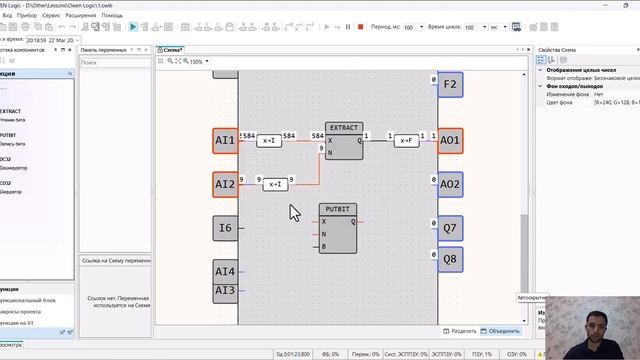
Task: Collapse Фон входов/выходов property group
Action: coord(540,87)
